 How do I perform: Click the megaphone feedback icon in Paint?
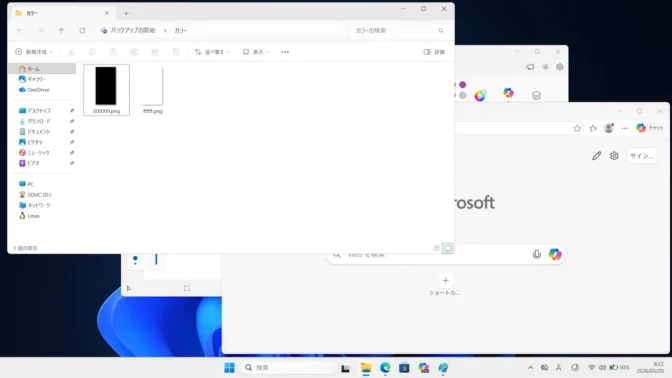[x=530, y=67]
